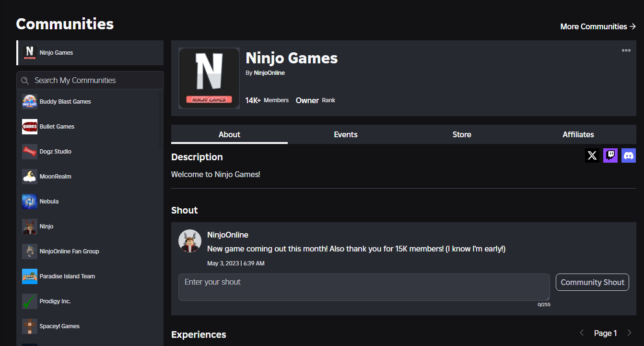Go to next Experiences page chevron

pyautogui.click(x=629, y=333)
